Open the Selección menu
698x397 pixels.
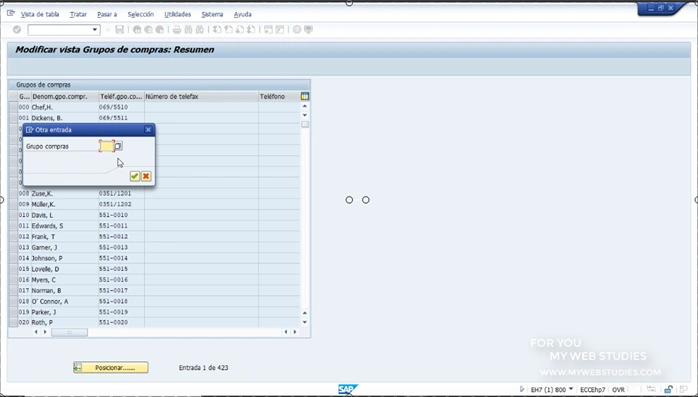tap(140, 14)
